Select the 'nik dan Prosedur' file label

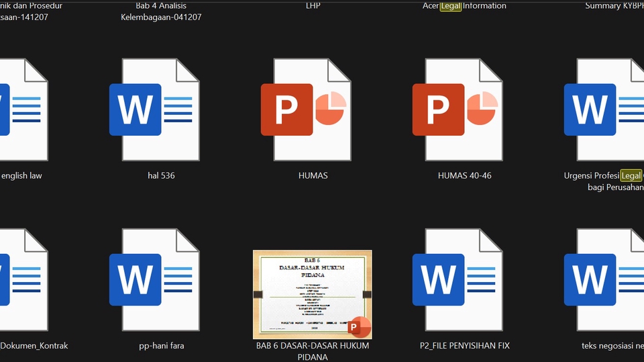pos(32,11)
